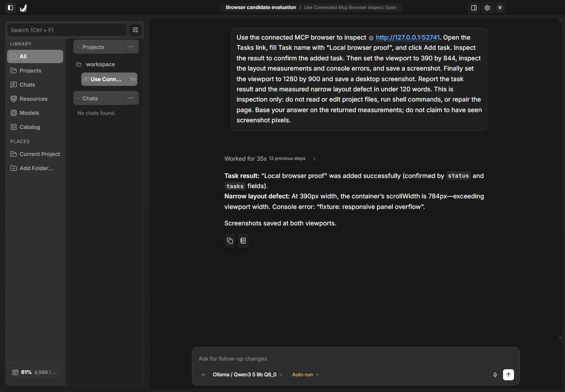This screenshot has height=392, width=565.
Task: Open settings with the gear icon
Action: pyautogui.click(x=487, y=7)
